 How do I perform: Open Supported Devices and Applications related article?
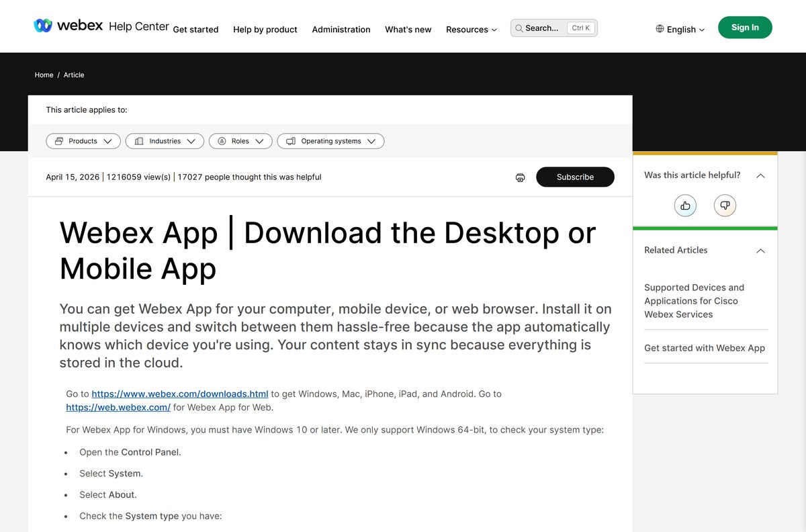tap(695, 301)
